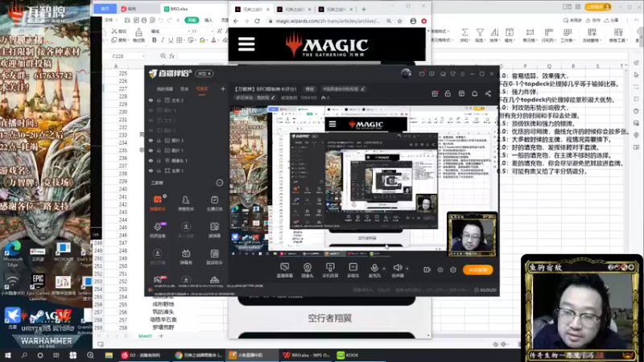Expand the 类型 mode selector in stream app
This screenshot has width=644, height=362.
tap(204, 74)
